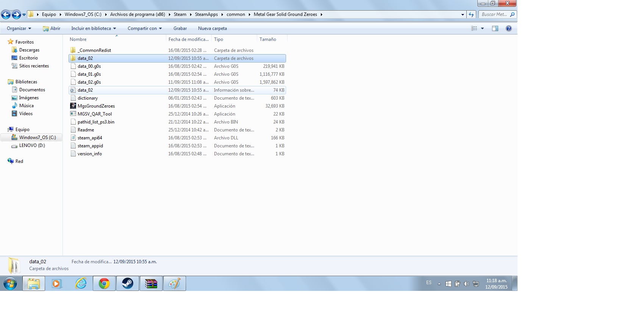Open the Organizar menu
The image size is (644, 325).
coord(19,28)
